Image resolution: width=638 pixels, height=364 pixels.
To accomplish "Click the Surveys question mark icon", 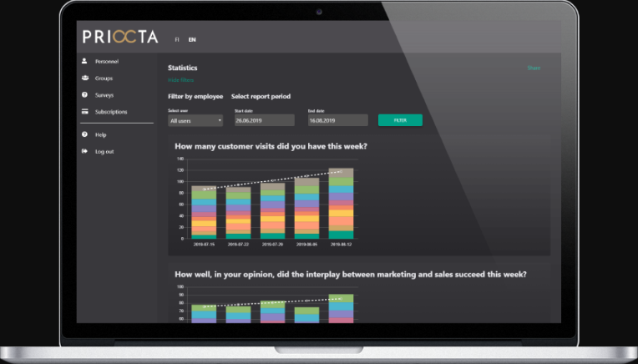I will click(x=84, y=95).
